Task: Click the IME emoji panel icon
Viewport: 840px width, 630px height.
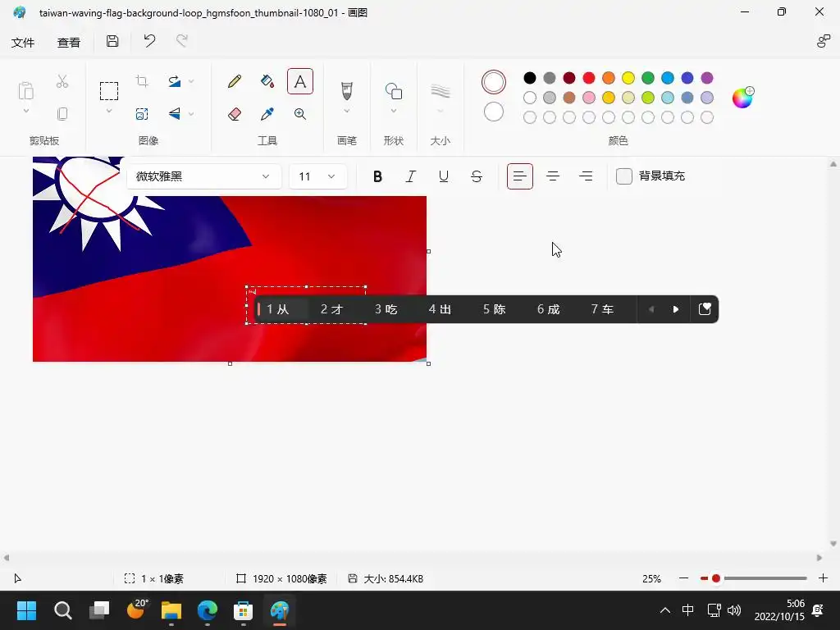Action: pos(705,309)
